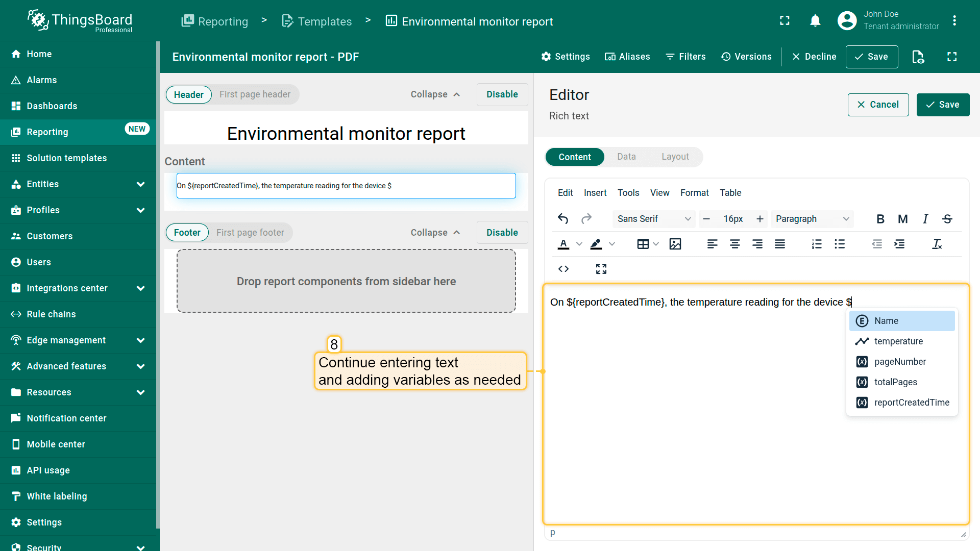Insert a bullet list

[x=840, y=244]
